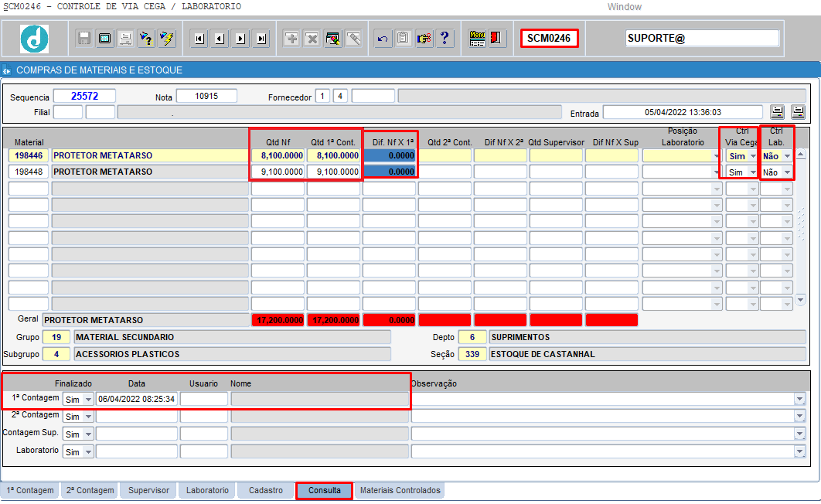Open Ctrl Lab. dropdown for material 198448
The image size is (821, 504).
(787, 172)
